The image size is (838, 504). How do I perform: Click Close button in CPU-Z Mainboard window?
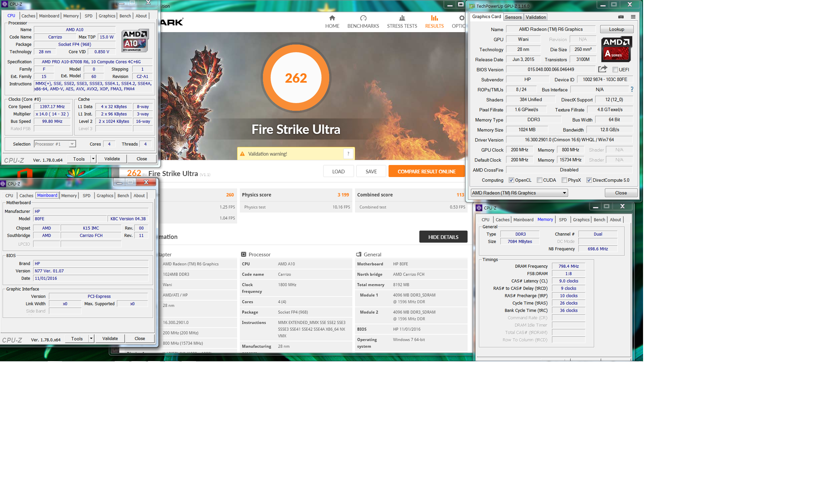[139, 338]
